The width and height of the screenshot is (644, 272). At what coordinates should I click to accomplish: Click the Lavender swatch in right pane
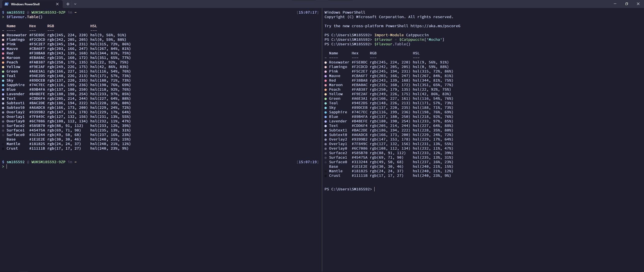(x=326, y=121)
